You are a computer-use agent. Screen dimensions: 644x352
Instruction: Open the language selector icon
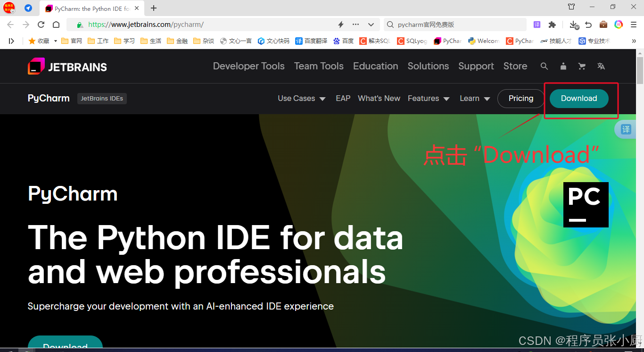coord(601,67)
